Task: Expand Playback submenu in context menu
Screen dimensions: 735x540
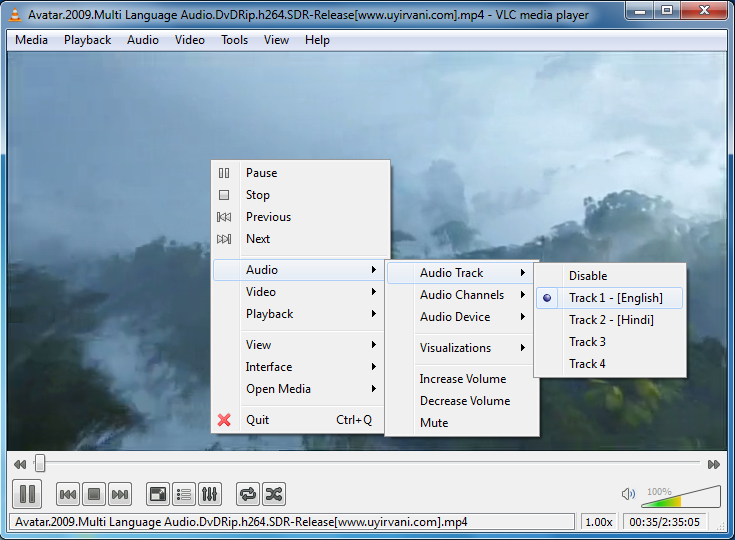Action: point(299,314)
